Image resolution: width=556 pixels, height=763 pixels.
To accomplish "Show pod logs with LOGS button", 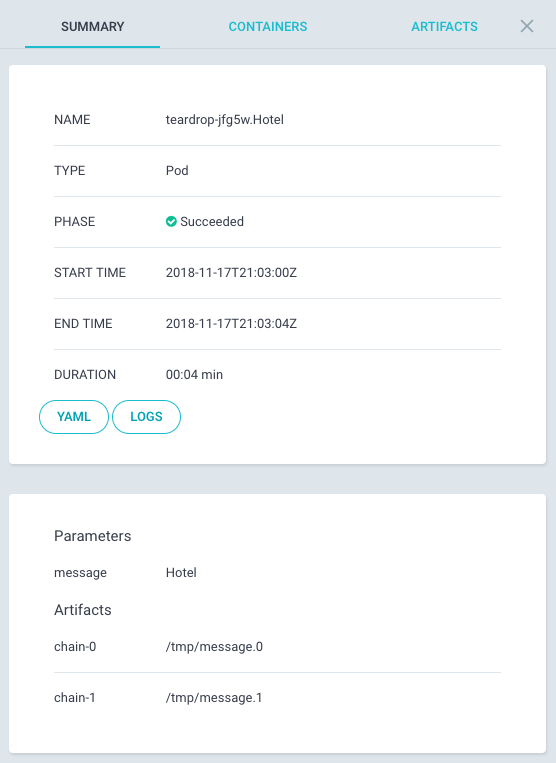I will (146, 417).
